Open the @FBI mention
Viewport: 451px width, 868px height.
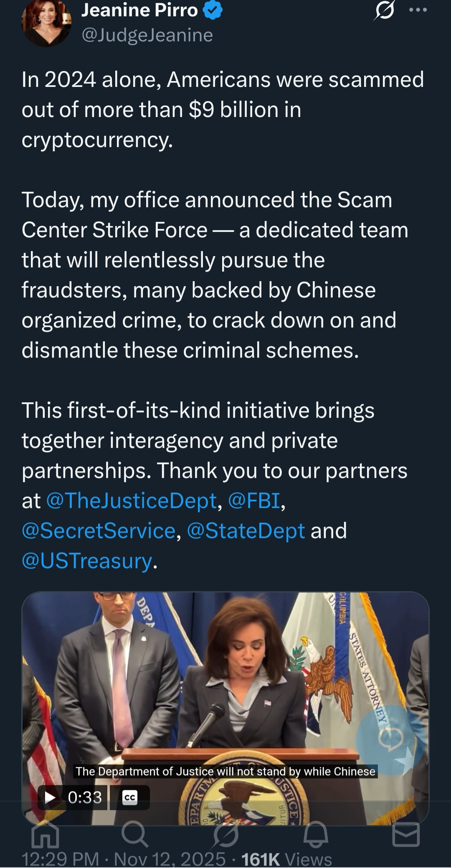tap(254, 500)
